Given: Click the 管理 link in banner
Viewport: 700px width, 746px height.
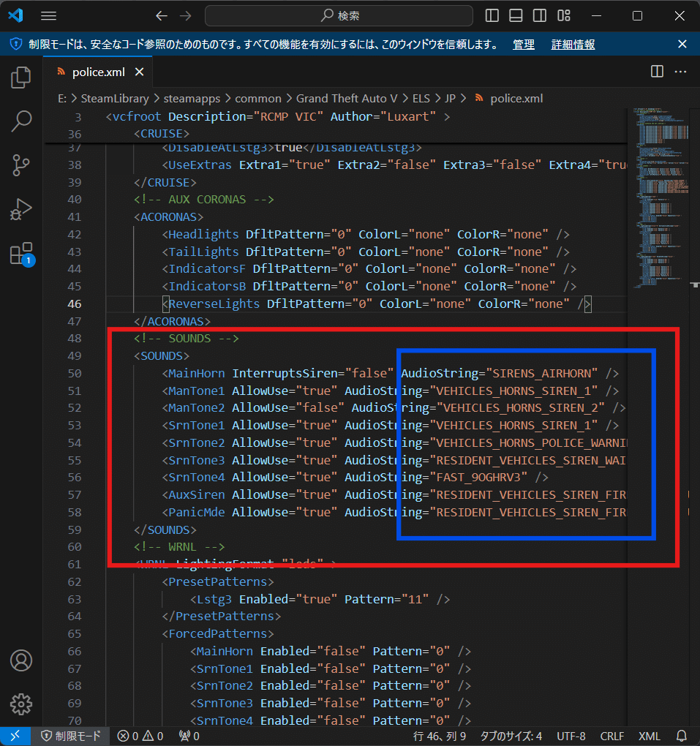Looking at the screenshot, I should pyautogui.click(x=524, y=45).
